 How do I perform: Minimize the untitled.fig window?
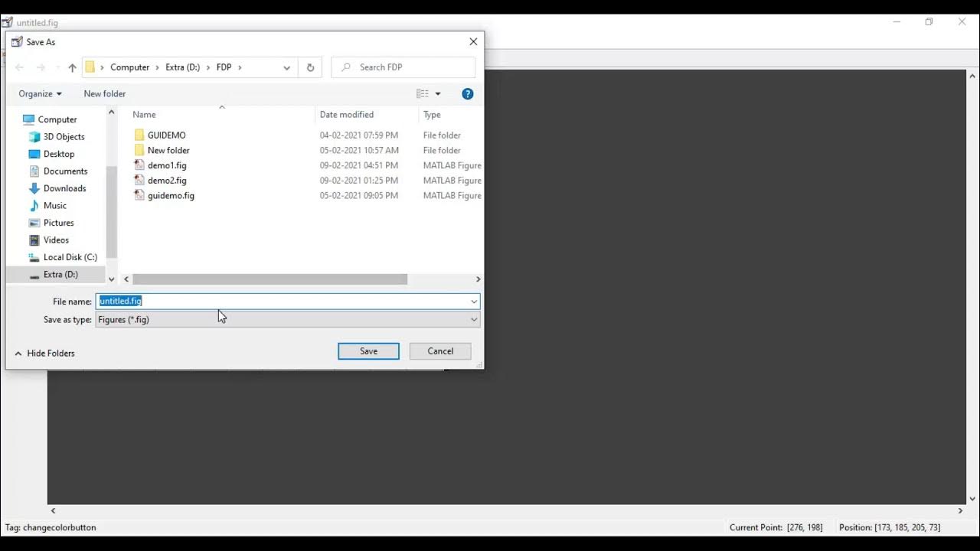click(897, 22)
